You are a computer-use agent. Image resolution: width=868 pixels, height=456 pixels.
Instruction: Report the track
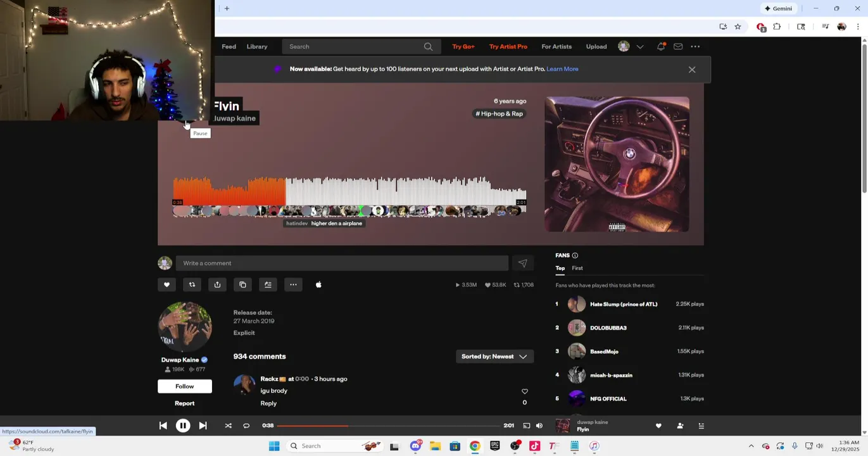pyautogui.click(x=185, y=403)
